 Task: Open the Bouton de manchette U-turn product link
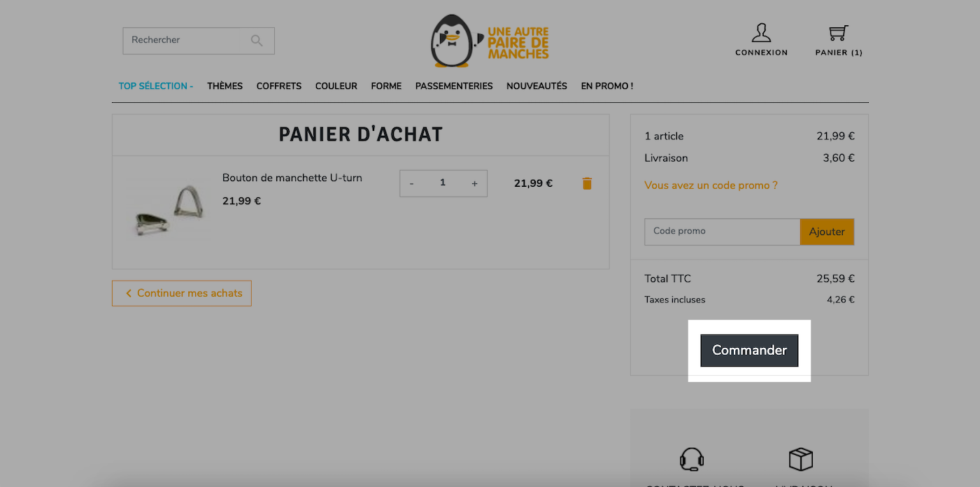pos(292,178)
